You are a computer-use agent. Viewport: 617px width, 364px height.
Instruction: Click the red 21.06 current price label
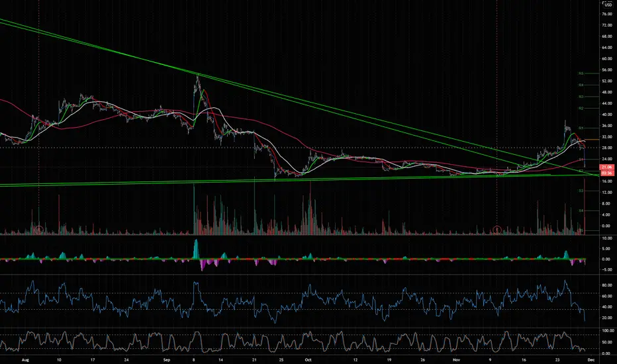(607, 167)
